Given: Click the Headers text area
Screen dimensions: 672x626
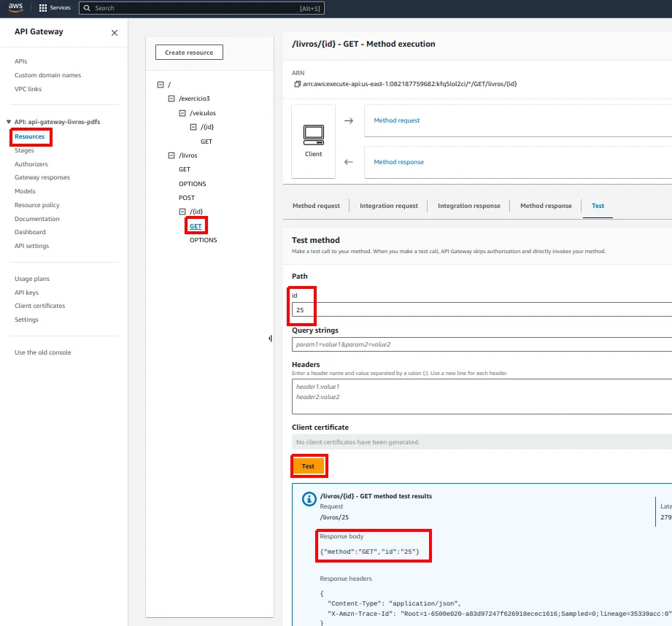Looking at the screenshot, I should point(482,396).
